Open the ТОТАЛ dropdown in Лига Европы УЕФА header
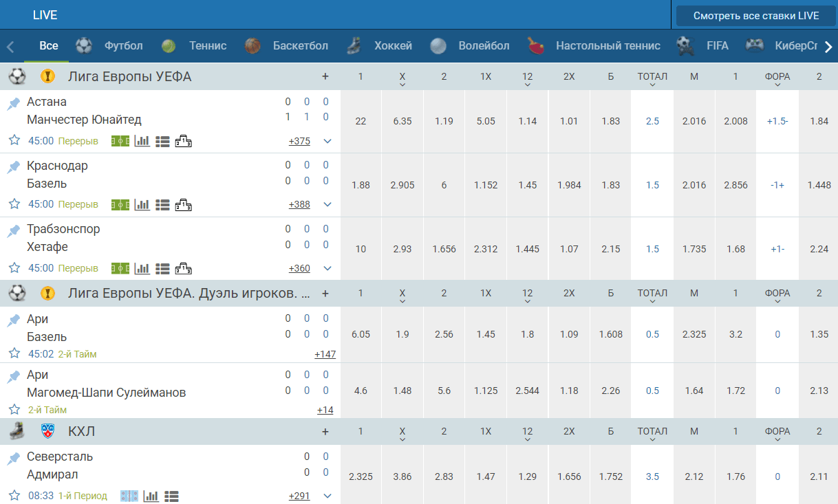 [652, 79]
